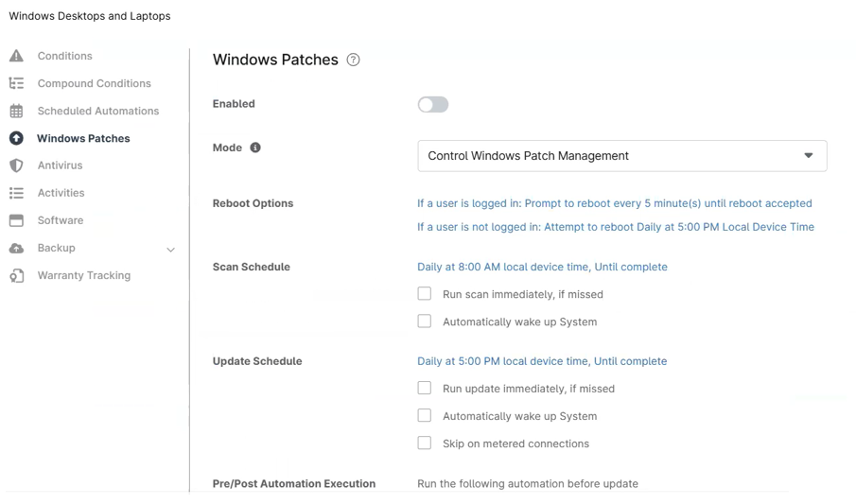The height and width of the screenshot is (504, 856).
Task: Enable 'Skip on metered connections' checkbox
Action: tap(425, 443)
